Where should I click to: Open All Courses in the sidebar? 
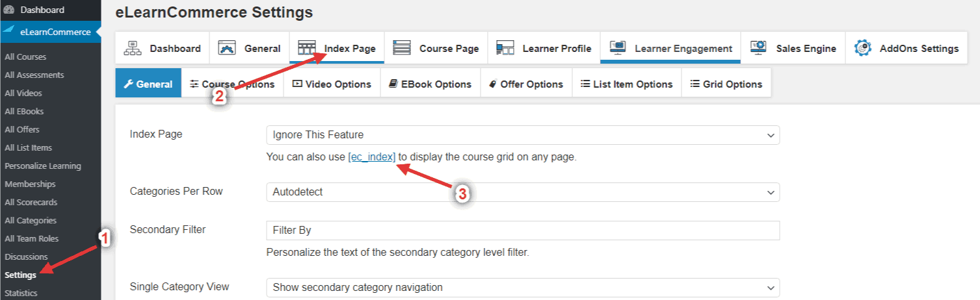click(25, 56)
